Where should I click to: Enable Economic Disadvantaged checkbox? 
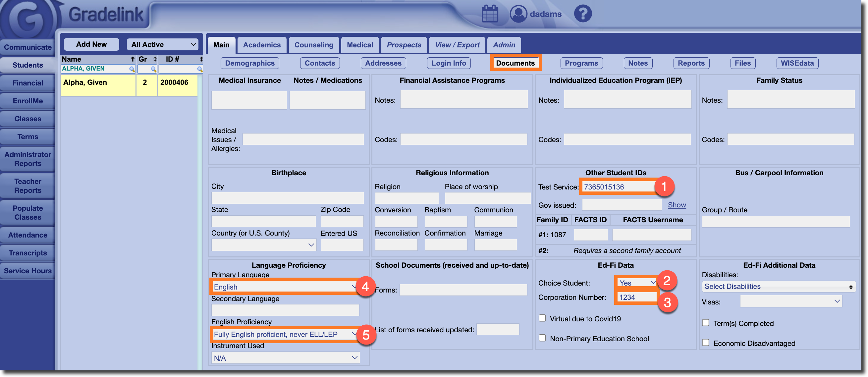point(705,343)
